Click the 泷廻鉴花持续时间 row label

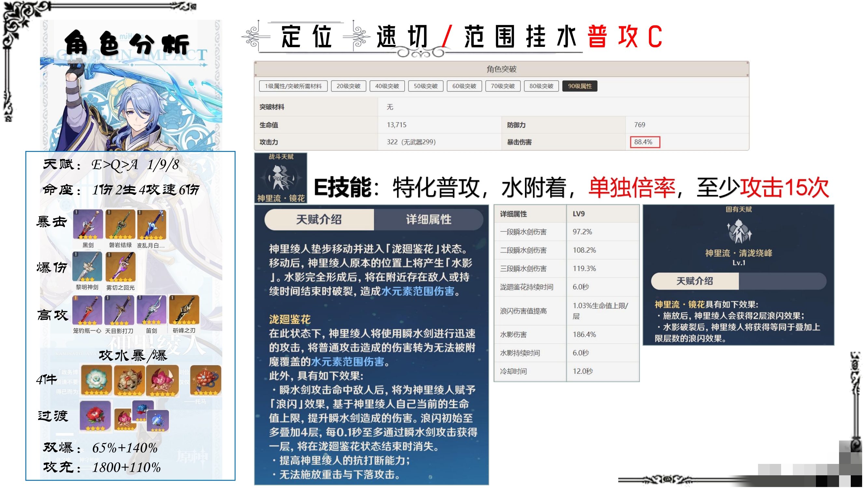[526, 287]
